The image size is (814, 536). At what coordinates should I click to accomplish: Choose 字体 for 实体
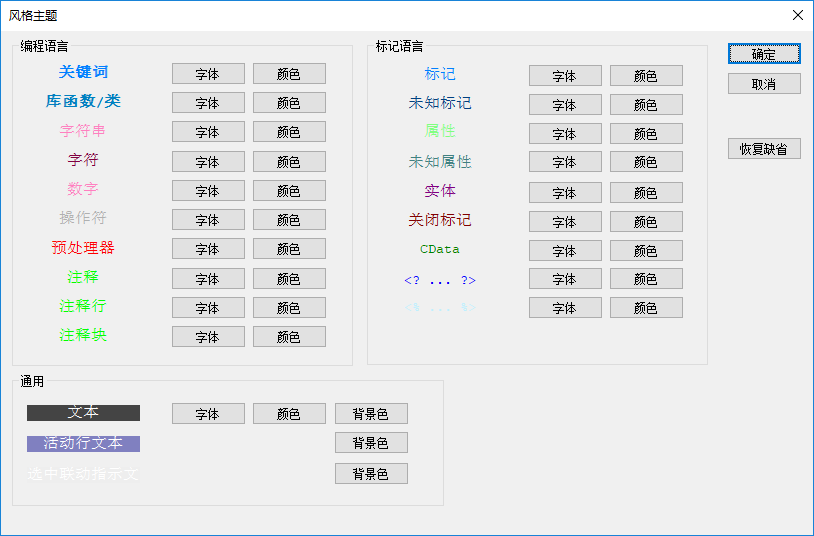(x=565, y=193)
